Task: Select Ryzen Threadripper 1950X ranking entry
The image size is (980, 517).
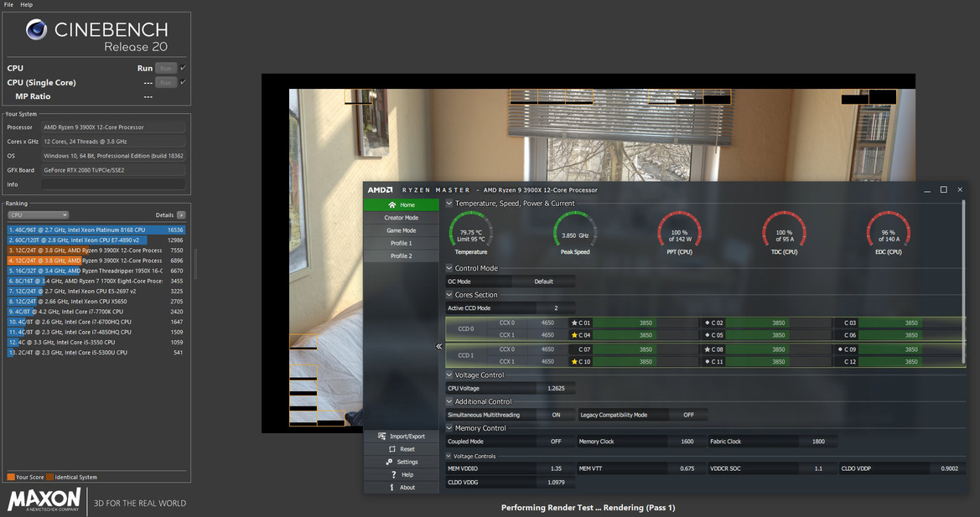Action: (96, 271)
